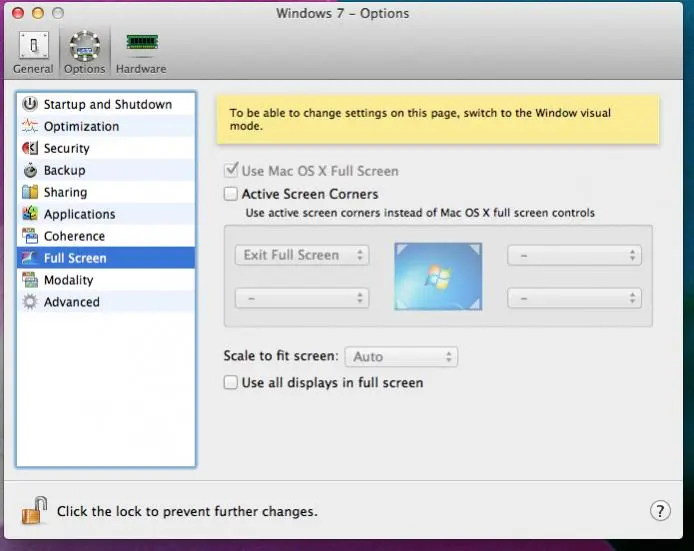Click the Startup and Shutdown power icon
This screenshot has width=694, height=551.
pos(30,104)
